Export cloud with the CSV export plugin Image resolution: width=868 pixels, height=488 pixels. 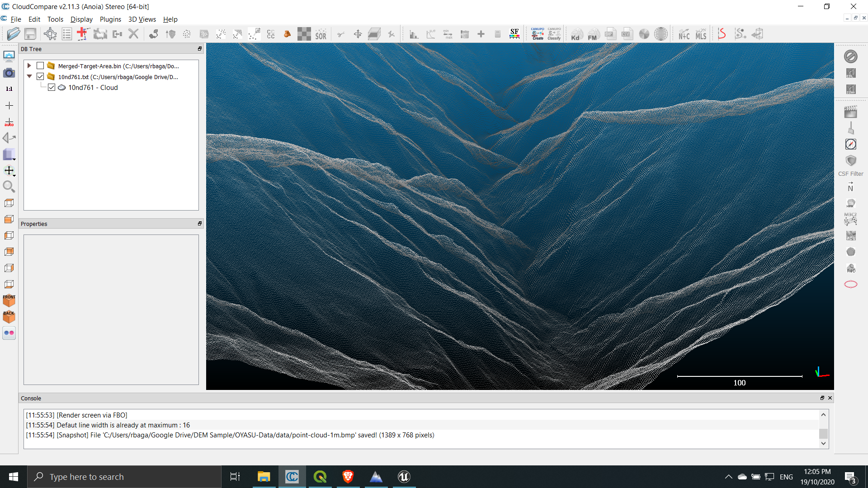click(x=627, y=33)
